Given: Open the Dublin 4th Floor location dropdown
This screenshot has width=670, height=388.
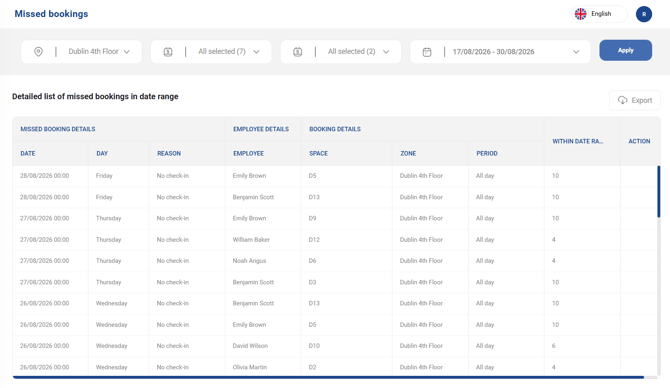Looking at the screenshot, I should point(81,52).
